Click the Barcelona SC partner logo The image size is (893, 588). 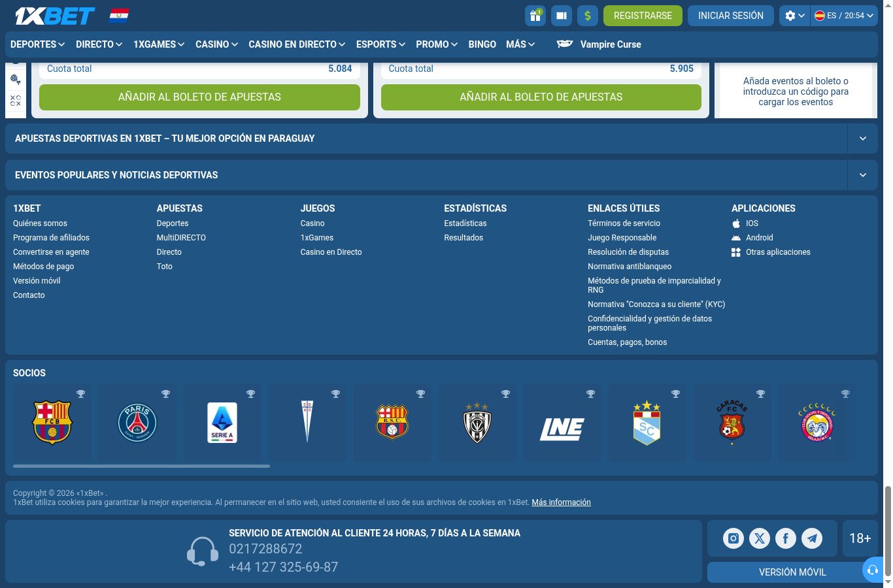point(392,423)
